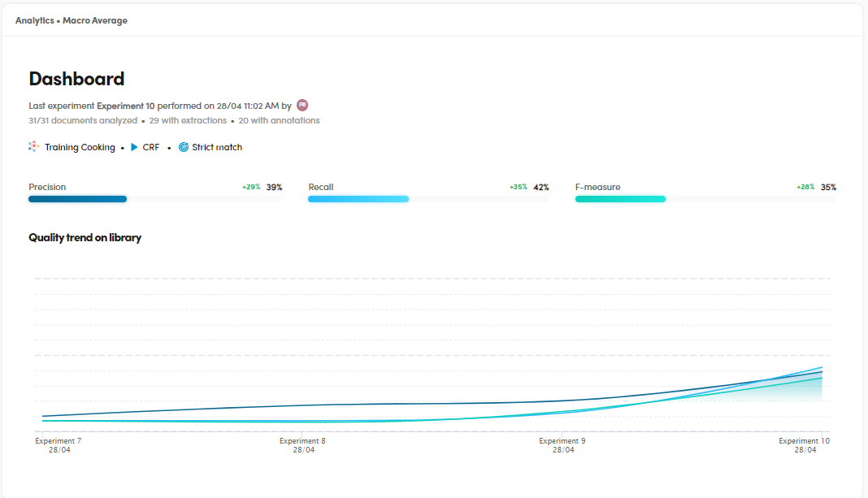Click the CRF play arrow icon
This screenshot has height=498, width=868.
click(x=135, y=147)
